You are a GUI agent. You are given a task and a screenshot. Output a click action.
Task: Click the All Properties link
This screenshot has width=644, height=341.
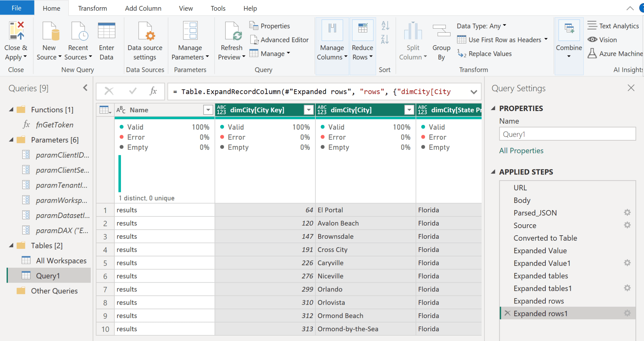tap(521, 150)
